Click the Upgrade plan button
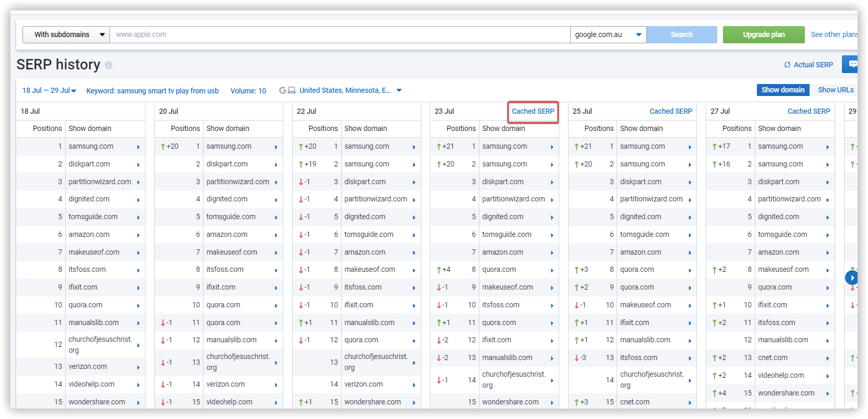Image resolution: width=868 pixels, height=419 pixels. [x=764, y=34]
